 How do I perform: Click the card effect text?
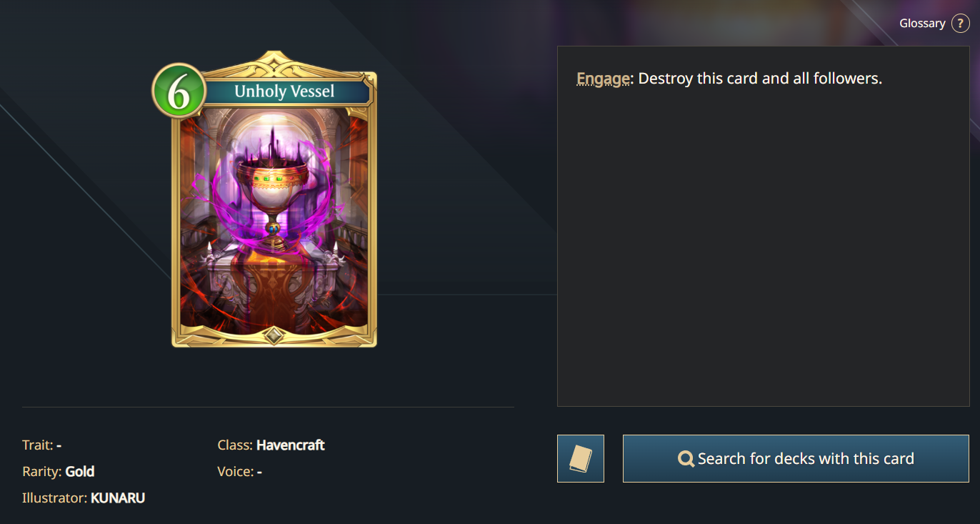tap(729, 79)
